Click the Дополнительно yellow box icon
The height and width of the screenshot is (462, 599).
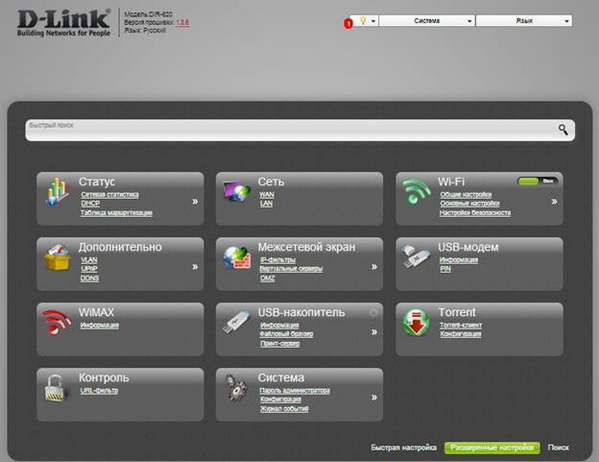point(57,257)
